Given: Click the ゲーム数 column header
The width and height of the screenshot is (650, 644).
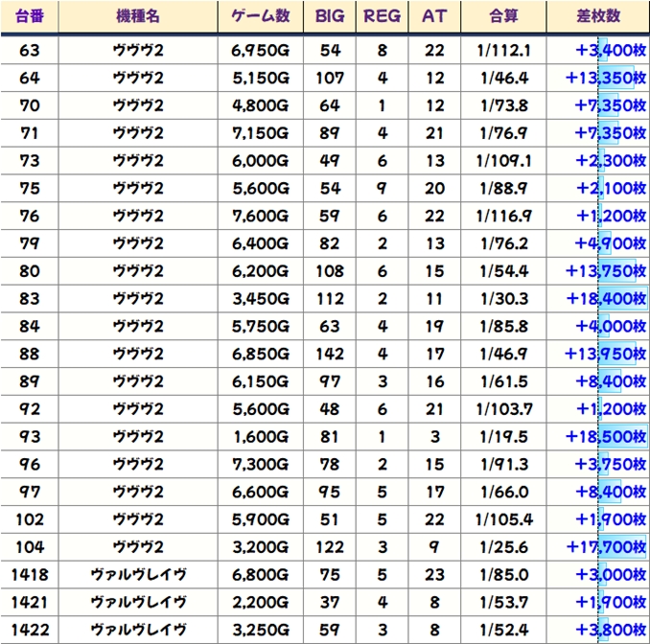Looking at the screenshot, I should coord(260,16).
